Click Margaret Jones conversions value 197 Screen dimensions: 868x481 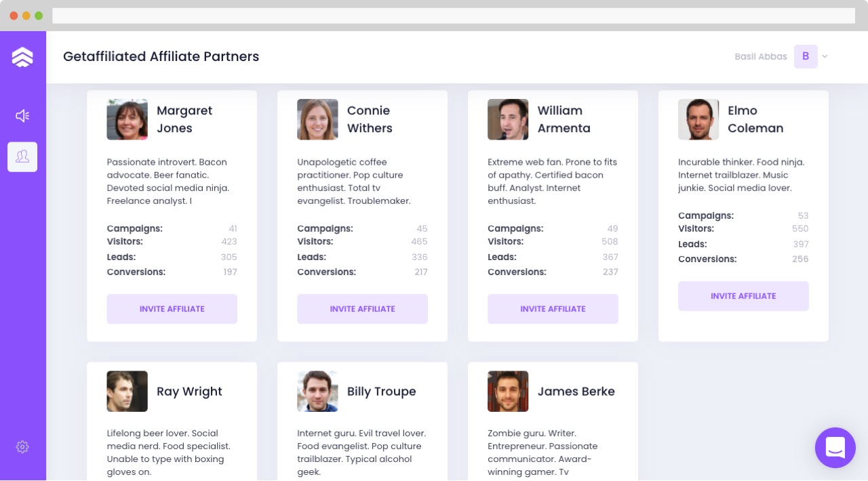click(230, 272)
